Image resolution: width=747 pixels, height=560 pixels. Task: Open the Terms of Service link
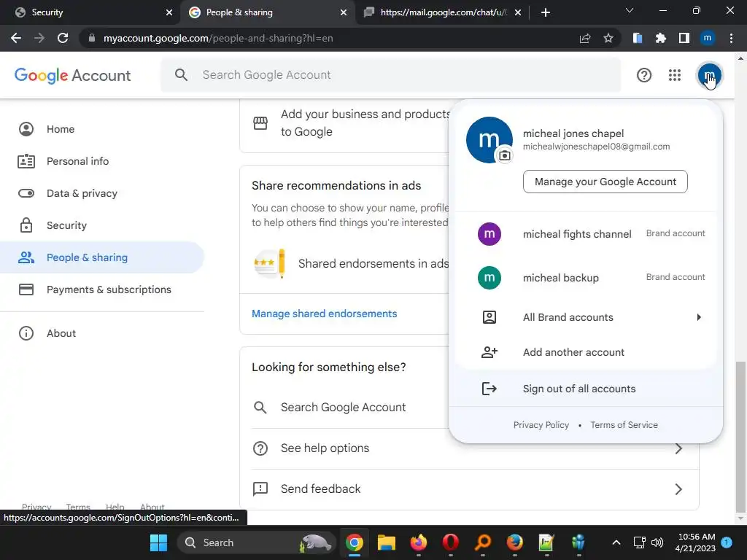pyautogui.click(x=624, y=425)
